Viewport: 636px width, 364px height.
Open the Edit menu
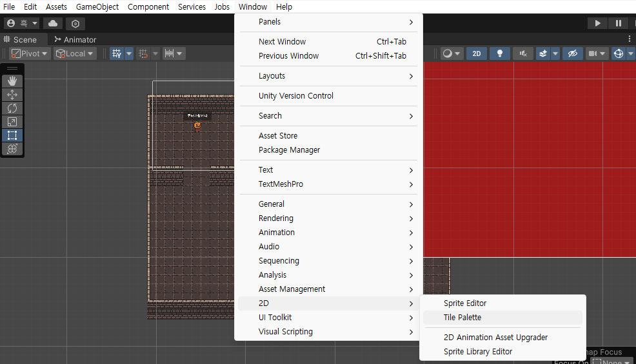[30, 7]
